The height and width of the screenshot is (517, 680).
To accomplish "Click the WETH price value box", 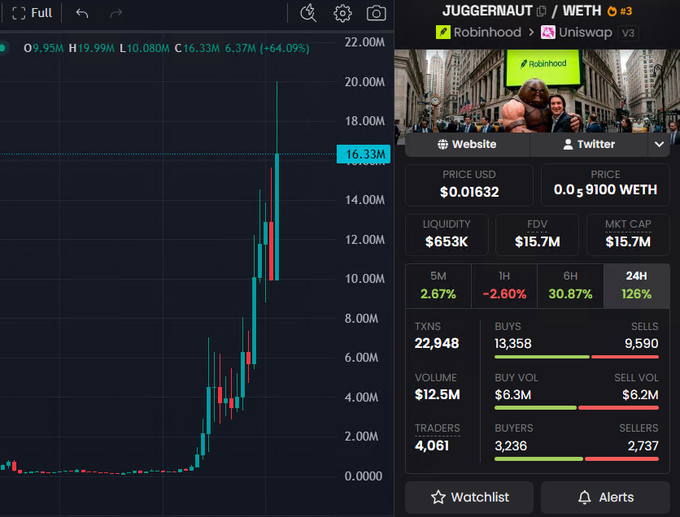I will coord(605,185).
